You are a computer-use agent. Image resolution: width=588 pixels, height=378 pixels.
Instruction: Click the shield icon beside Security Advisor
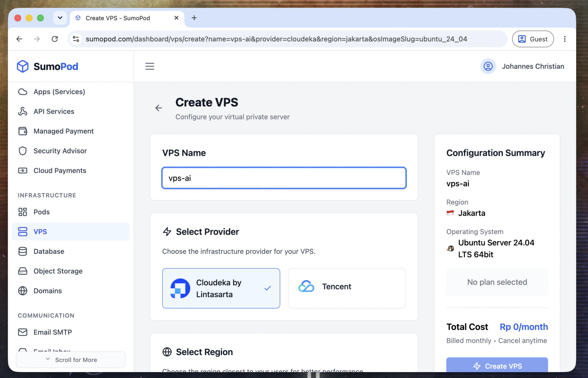pos(23,151)
